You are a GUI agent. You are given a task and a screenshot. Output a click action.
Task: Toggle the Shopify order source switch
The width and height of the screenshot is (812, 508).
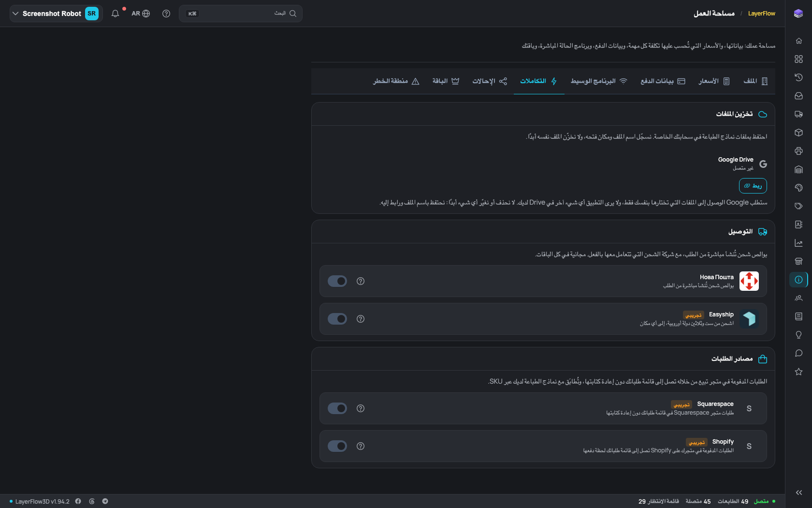[x=337, y=446]
